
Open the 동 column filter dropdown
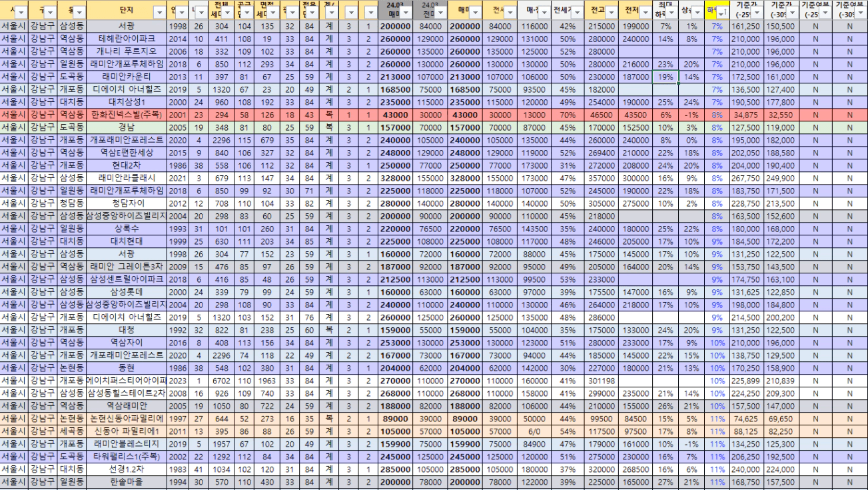tap(79, 12)
